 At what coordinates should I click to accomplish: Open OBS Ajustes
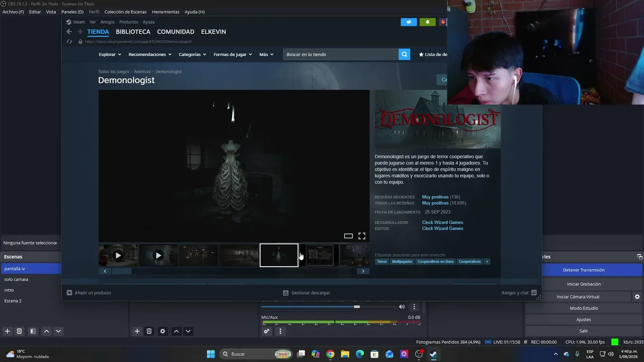584,320
